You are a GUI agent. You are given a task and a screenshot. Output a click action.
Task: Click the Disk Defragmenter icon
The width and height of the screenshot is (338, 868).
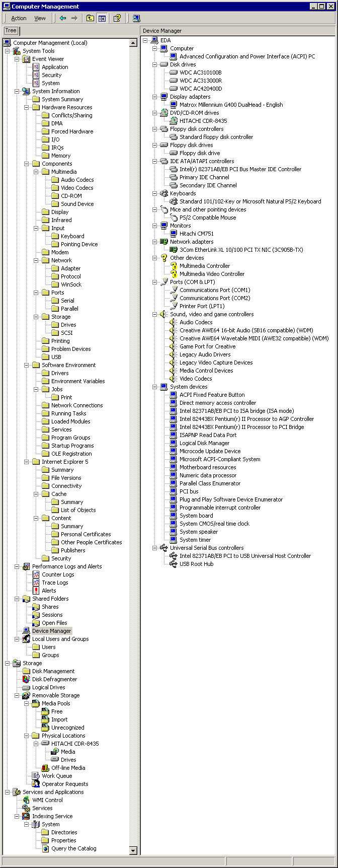pyautogui.click(x=26, y=679)
